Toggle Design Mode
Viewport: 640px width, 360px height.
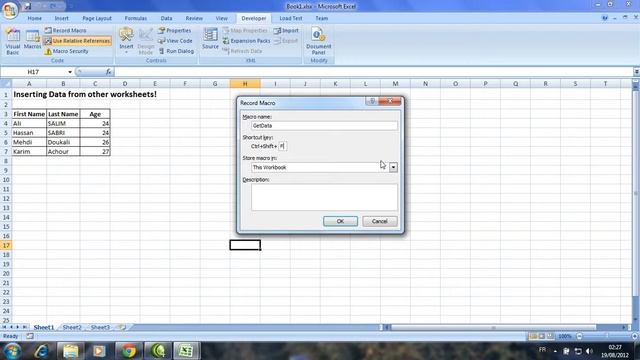146,41
